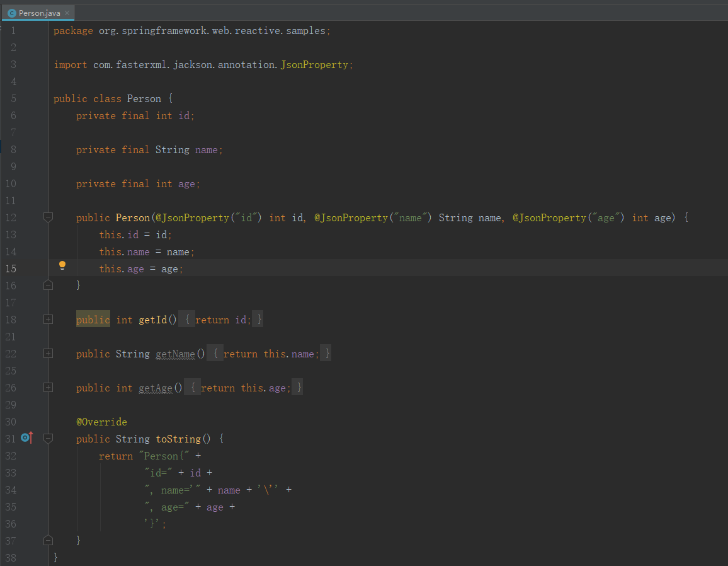Click the folded body '{ return id; }'

click(220, 320)
